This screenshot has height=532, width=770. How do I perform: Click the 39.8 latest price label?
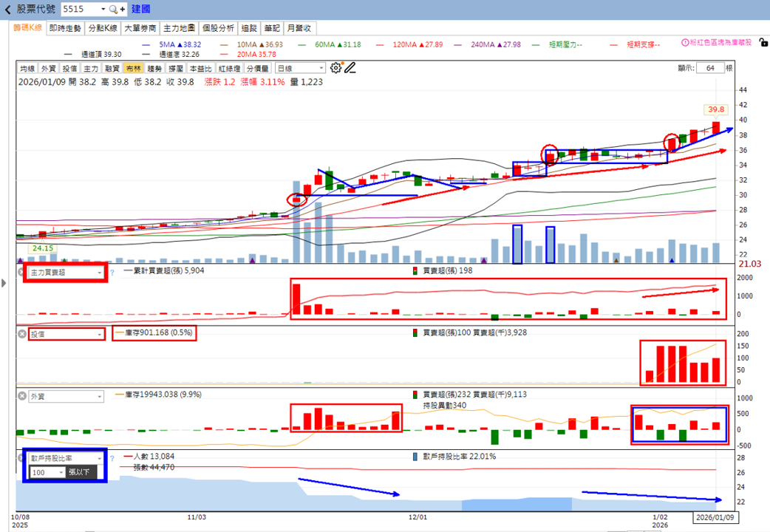point(715,109)
